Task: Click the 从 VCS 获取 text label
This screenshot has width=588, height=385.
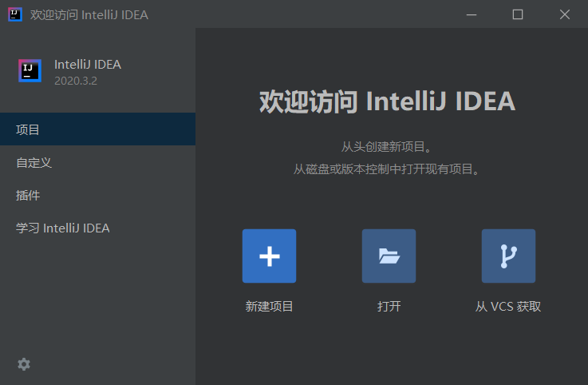Action: coord(508,306)
